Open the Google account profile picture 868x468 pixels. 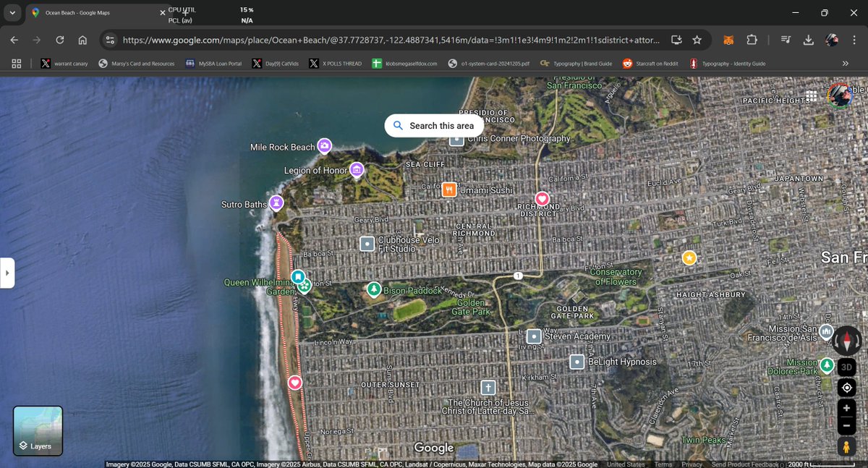840,96
